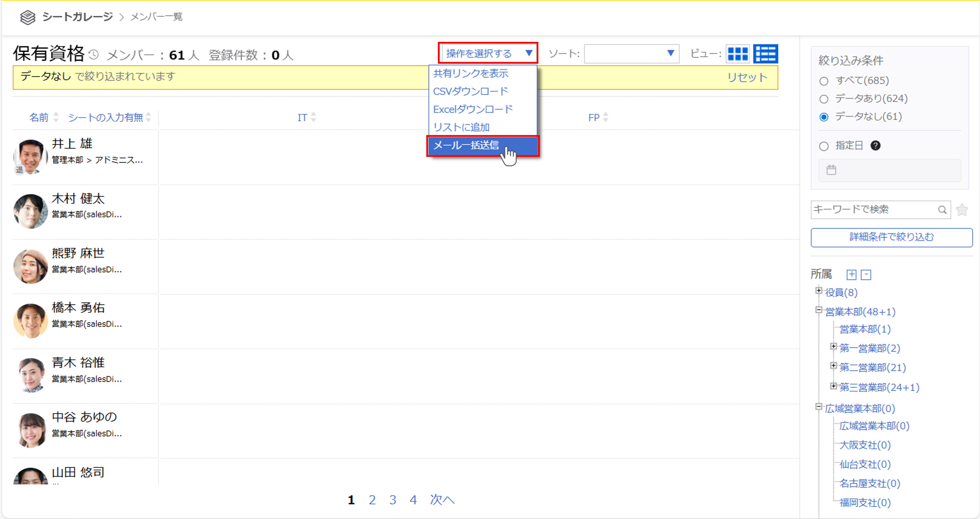
Task: Select the データあり(624) radio option
Action: point(824,99)
